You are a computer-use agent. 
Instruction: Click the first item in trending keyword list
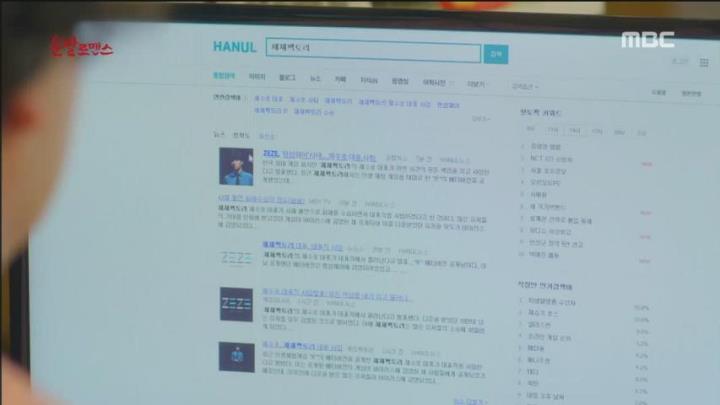click(x=546, y=147)
